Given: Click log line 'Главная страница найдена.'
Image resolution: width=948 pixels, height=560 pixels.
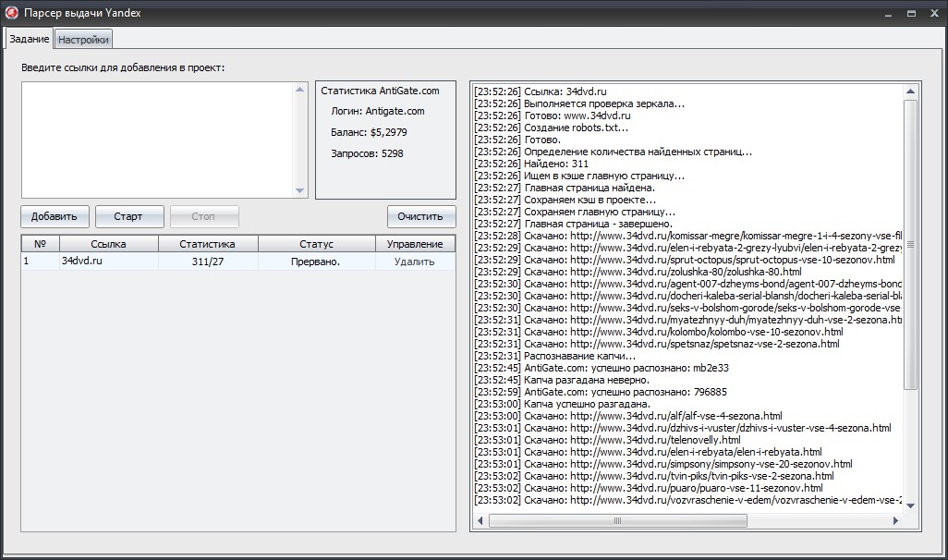Looking at the screenshot, I should (x=565, y=188).
